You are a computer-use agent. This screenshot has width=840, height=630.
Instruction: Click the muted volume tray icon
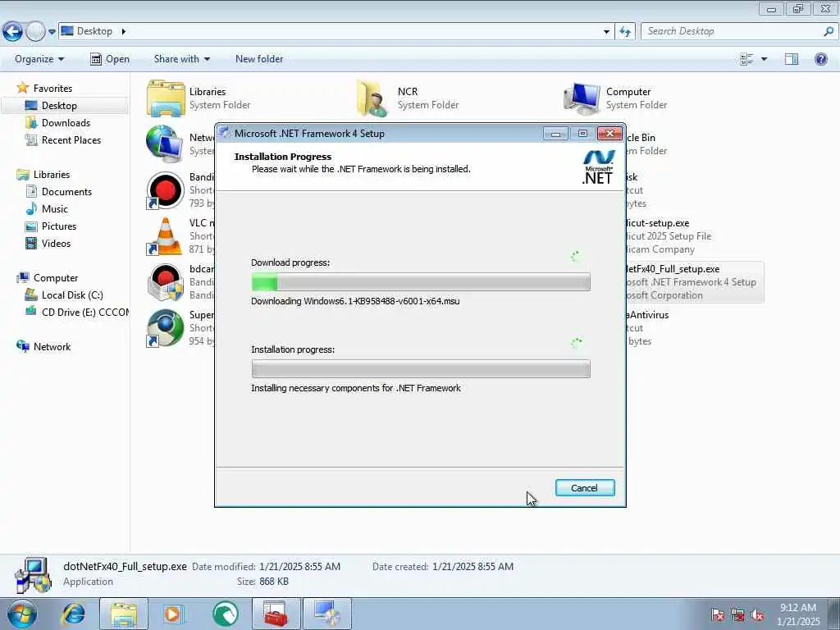[757, 614]
